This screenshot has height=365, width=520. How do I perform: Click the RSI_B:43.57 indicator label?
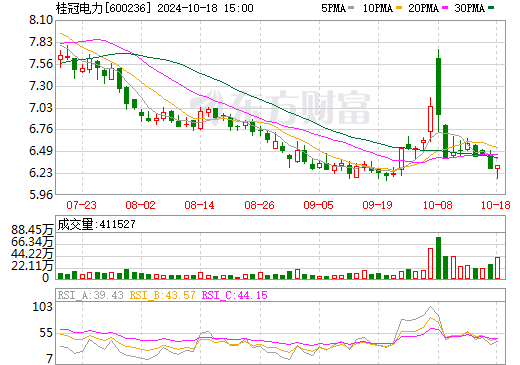[162, 295]
